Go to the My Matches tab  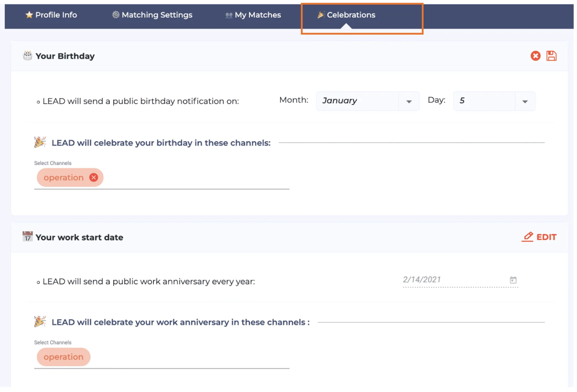click(x=253, y=15)
